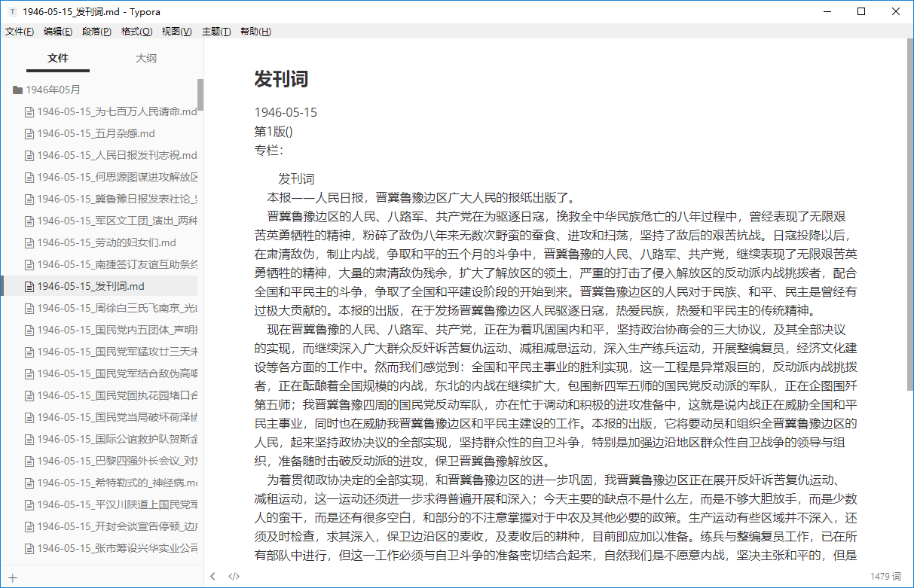Screen dimensions: 914x588
Task: Maximize the Typora window
Action: click(861, 11)
